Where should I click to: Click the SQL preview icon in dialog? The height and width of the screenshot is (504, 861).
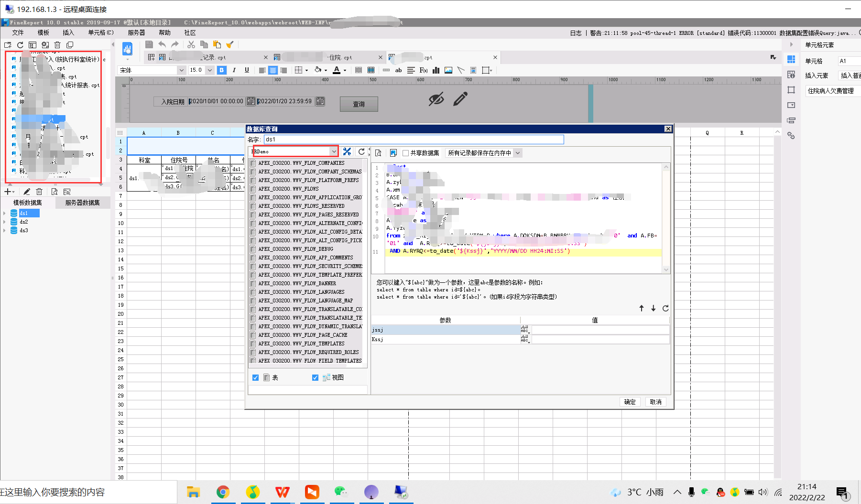[378, 153]
